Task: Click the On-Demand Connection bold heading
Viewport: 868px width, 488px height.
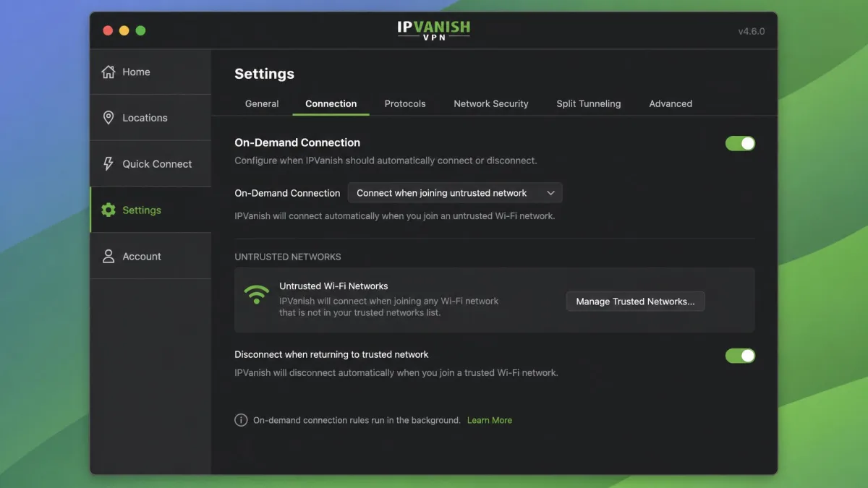Action: click(297, 142)
